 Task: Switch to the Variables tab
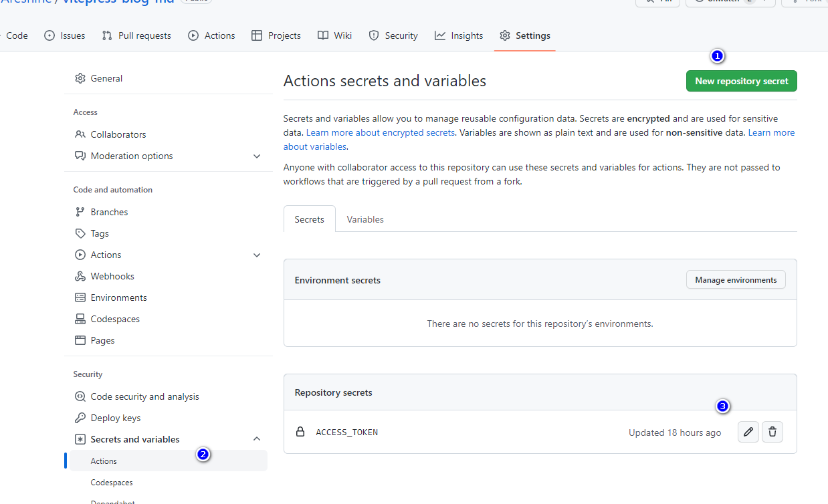365,219
